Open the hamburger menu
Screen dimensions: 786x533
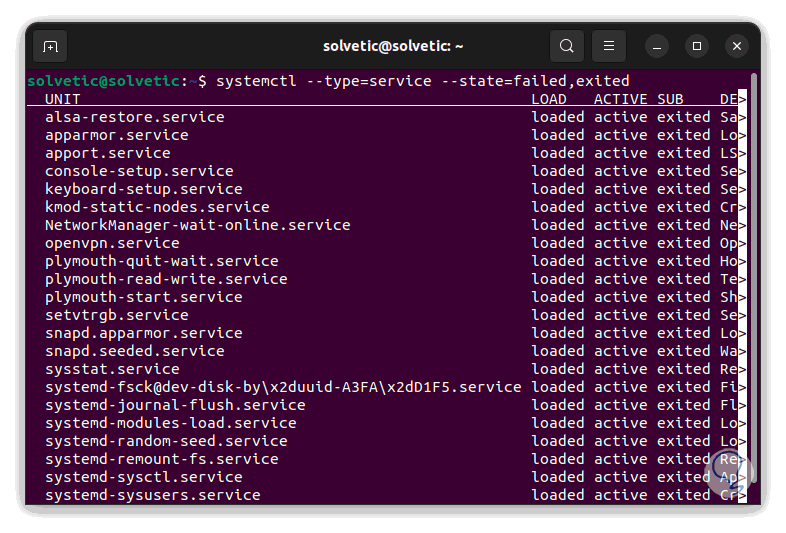[x=609, y=46]
